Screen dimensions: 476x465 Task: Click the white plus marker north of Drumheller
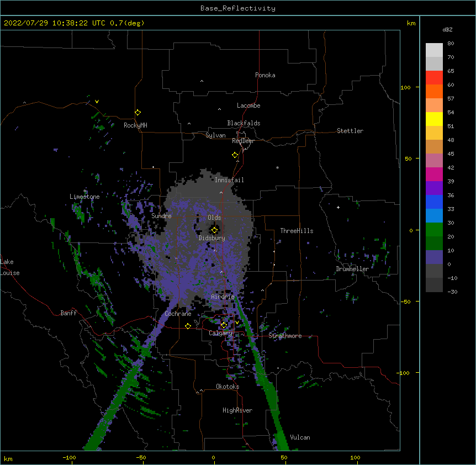tap(338, 207)
